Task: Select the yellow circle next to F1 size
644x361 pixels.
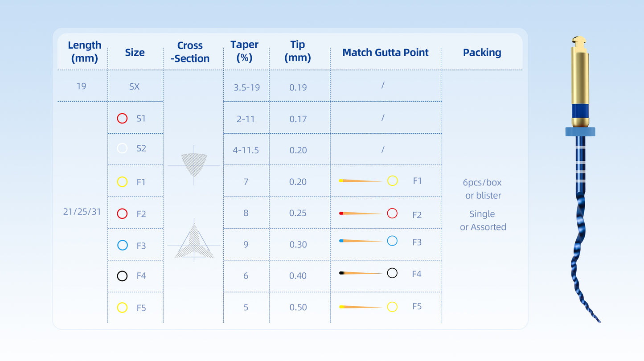Action: click(x=122, y=182)
